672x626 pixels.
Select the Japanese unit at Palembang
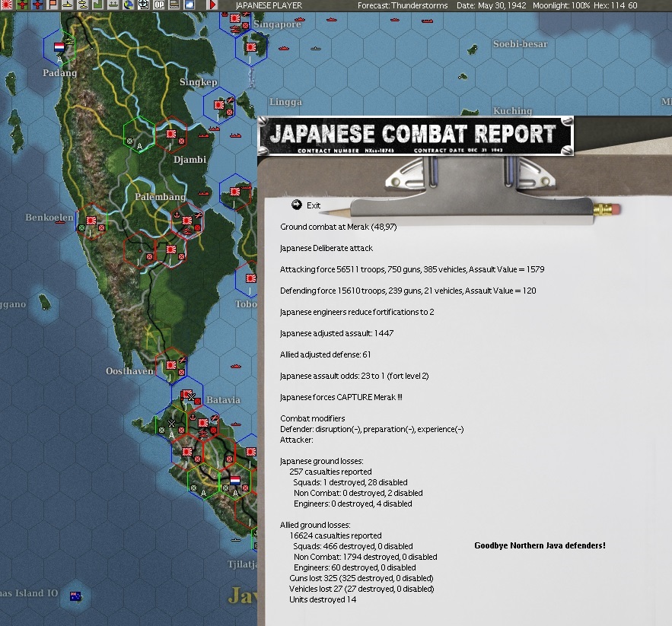tap(187, 221)
